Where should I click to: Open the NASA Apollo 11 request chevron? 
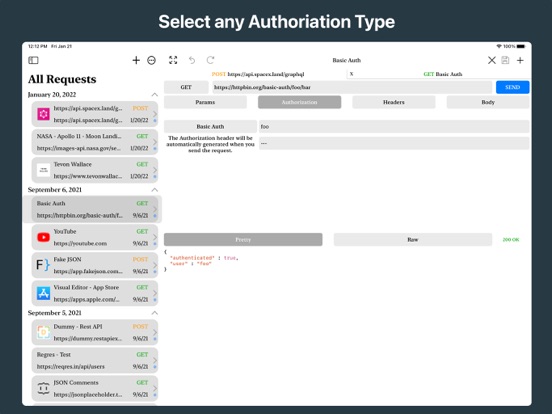click(x=155, y=142)
